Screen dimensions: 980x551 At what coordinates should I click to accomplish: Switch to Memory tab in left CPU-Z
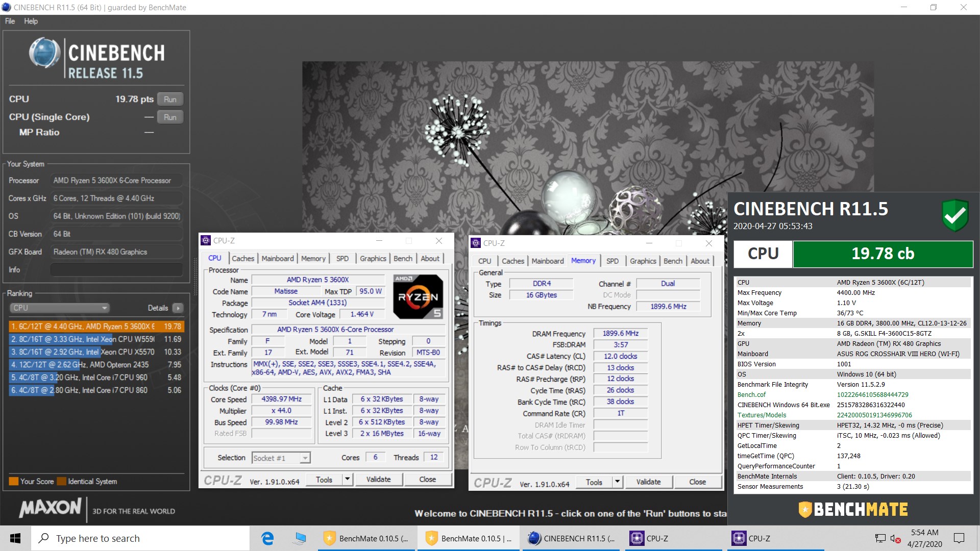coord(313,259)
